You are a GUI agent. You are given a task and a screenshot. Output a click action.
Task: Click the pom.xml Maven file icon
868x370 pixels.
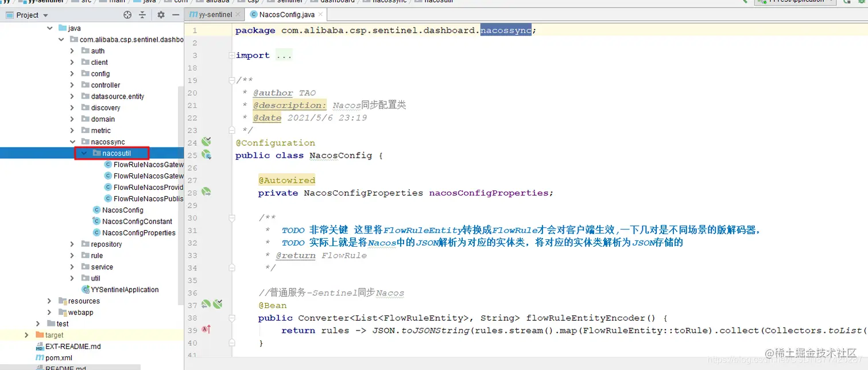(x=40, y=358)
